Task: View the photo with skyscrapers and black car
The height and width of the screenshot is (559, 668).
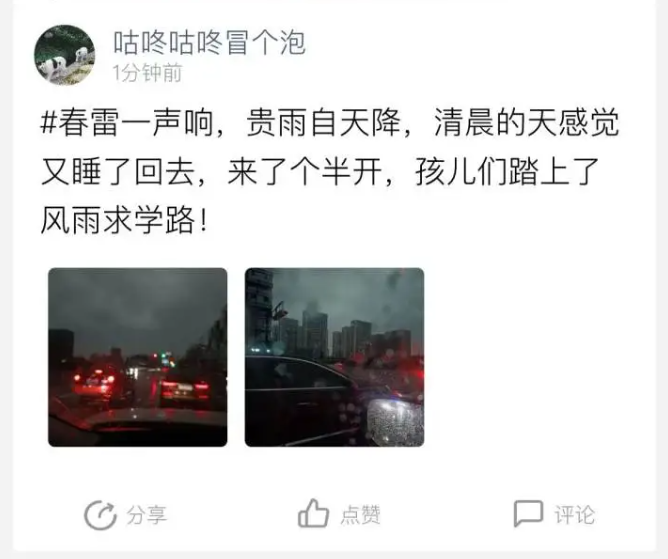Action: [x=334, y=357]
